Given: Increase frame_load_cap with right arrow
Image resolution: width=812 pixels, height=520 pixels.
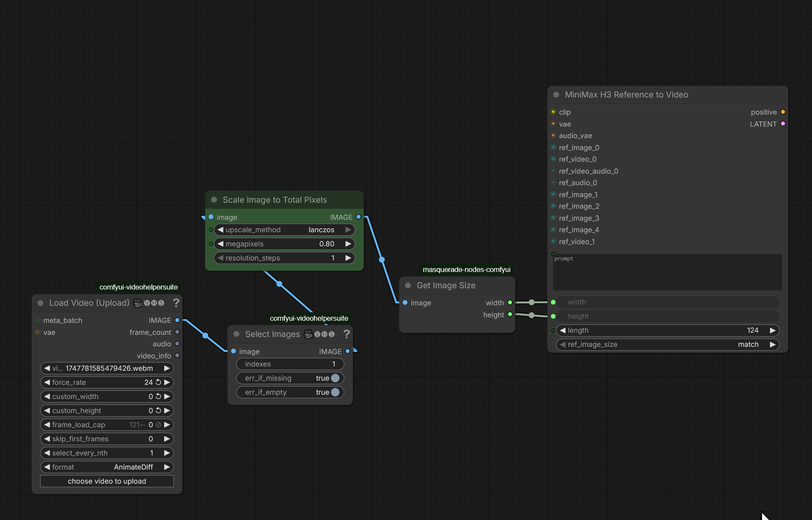Looking at the screenshot, I should (167, 425).
